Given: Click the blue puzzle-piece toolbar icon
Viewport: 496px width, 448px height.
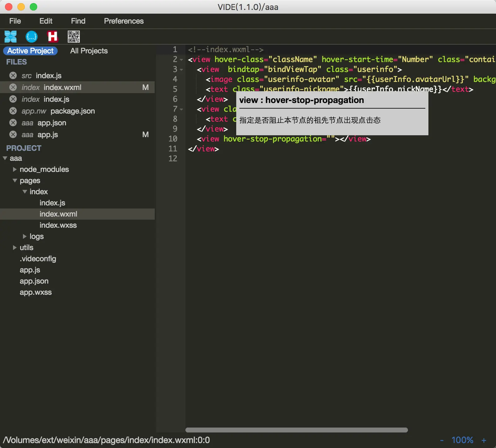Looking at the screenshot, I should [11, 37].
